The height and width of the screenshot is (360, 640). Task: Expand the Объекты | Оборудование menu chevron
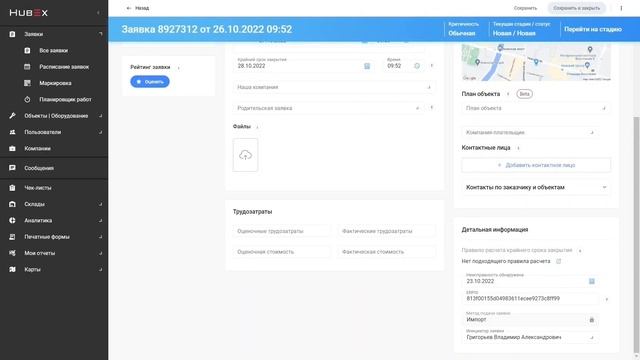[x=100, y=116]
